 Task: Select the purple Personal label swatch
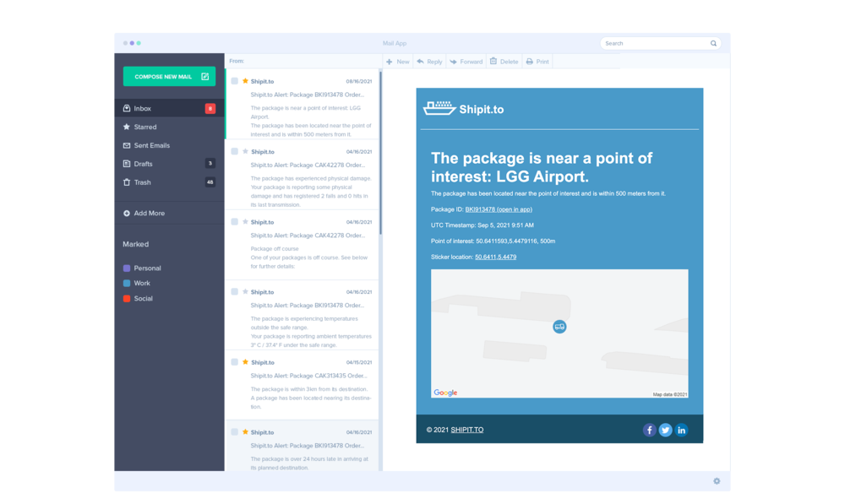point(127,268)
